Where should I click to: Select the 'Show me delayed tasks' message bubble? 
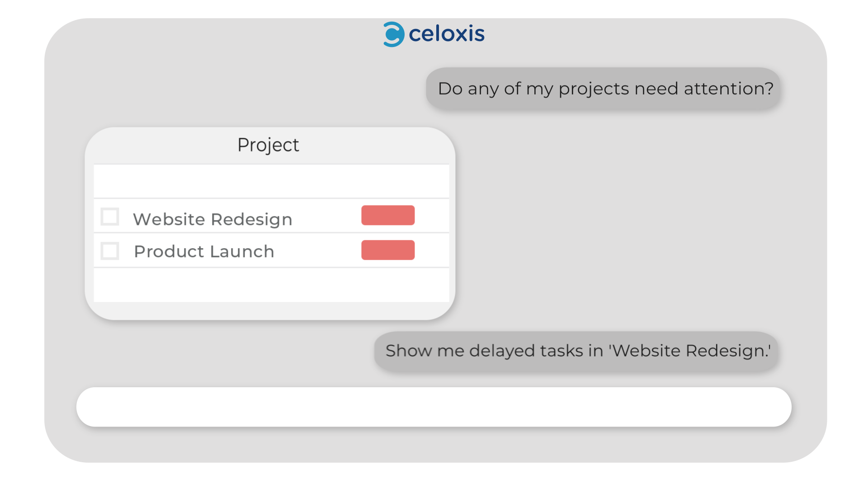[576, 351]
